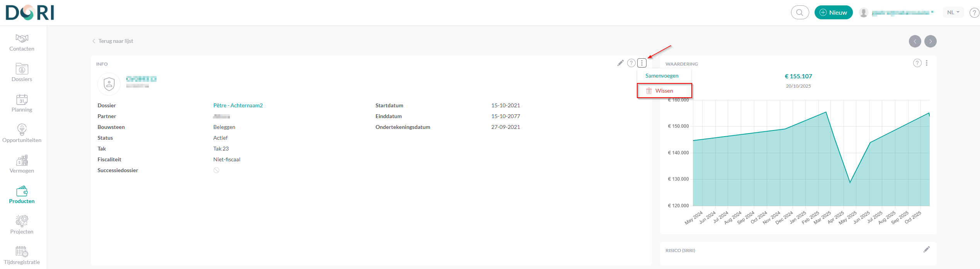Open the Planning calendar icon
The height and width of the screenshot is (269, 980).
coord(22,100)
